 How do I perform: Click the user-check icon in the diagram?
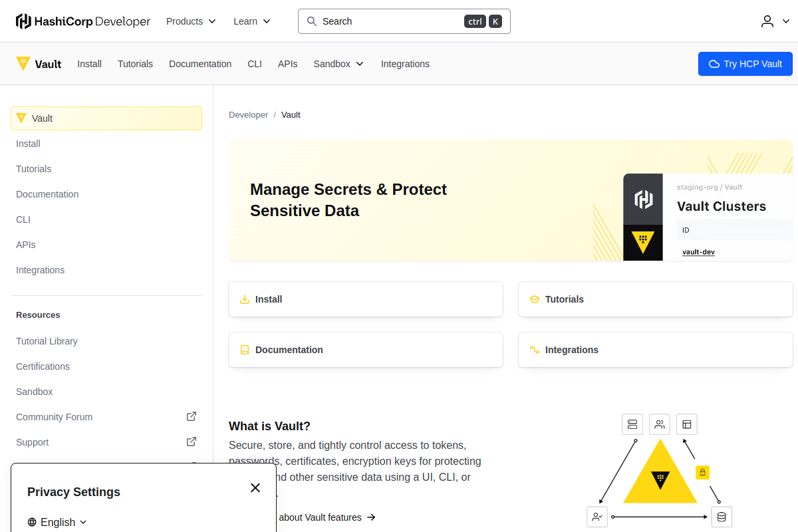[x=597, y=517]
